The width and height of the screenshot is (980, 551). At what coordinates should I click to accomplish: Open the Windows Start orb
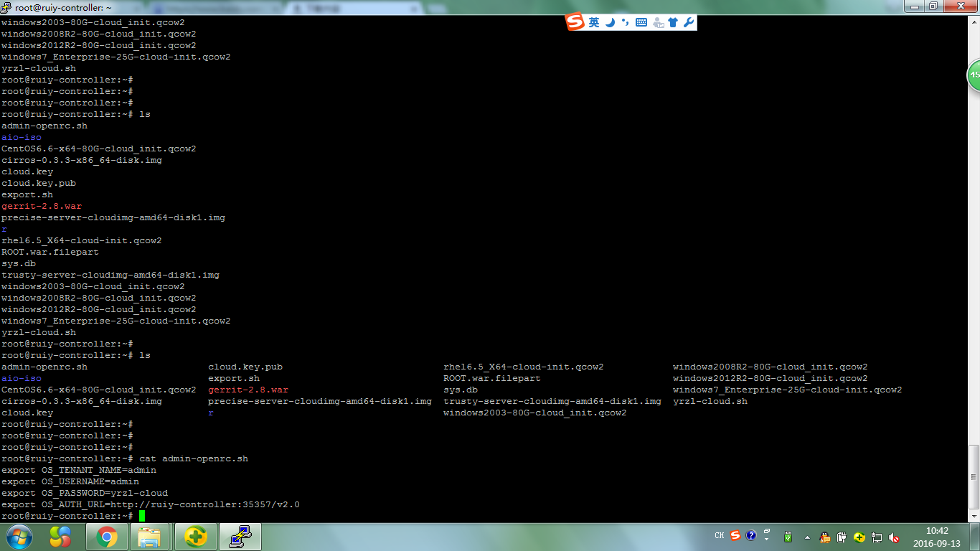click(x=19, y=536)
